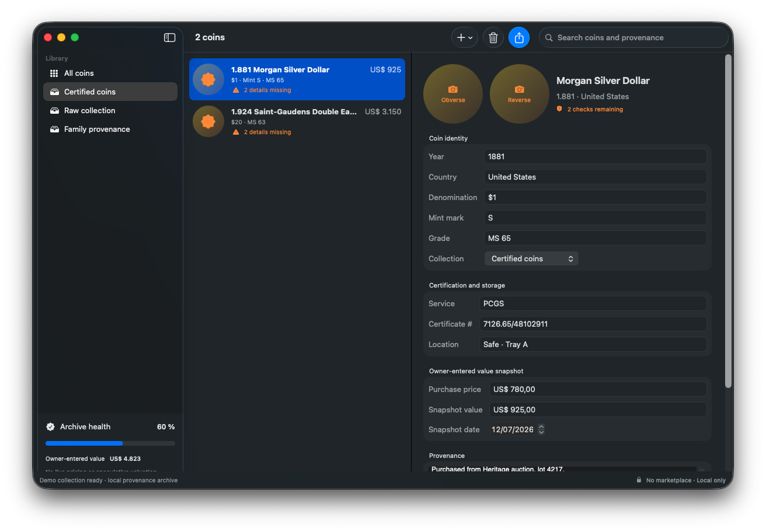Click warning icon on Morgan row
766x532 pixels.
(x=236, y=90)
